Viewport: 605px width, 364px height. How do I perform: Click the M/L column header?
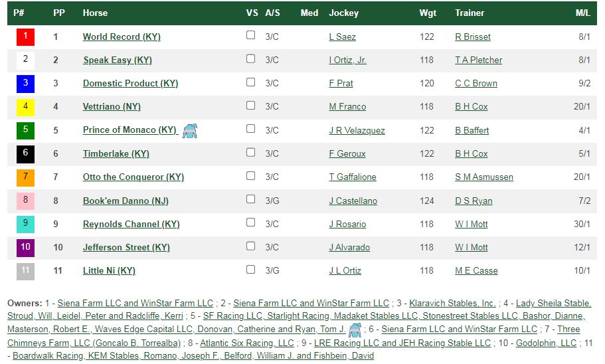coord(582,13)
